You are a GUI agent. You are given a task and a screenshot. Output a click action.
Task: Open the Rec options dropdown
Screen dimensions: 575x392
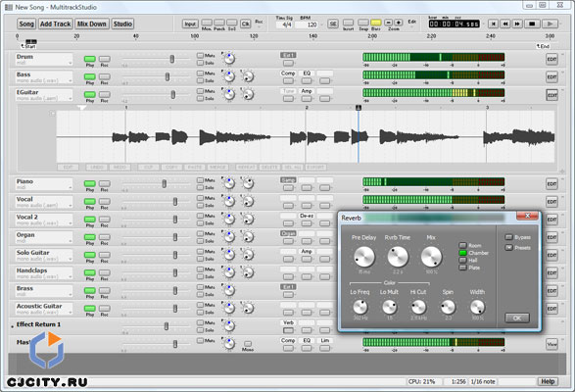coord(259,24)
